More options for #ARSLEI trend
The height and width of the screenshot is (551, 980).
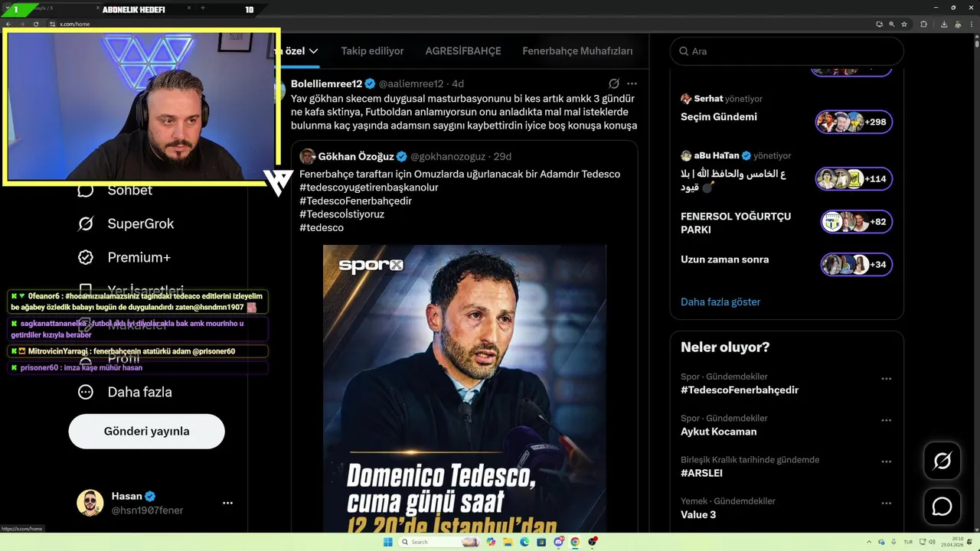887,462
